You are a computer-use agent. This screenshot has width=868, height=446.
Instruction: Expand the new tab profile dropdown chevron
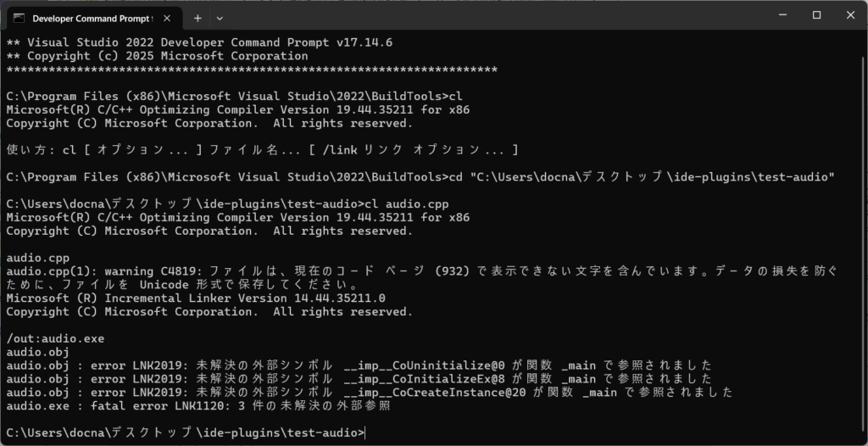[220, 19]
